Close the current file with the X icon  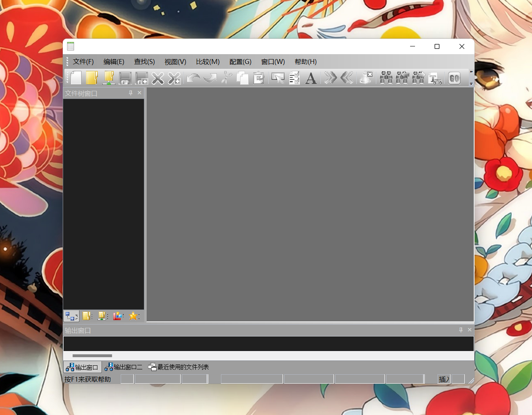click(x=158, y=78)
